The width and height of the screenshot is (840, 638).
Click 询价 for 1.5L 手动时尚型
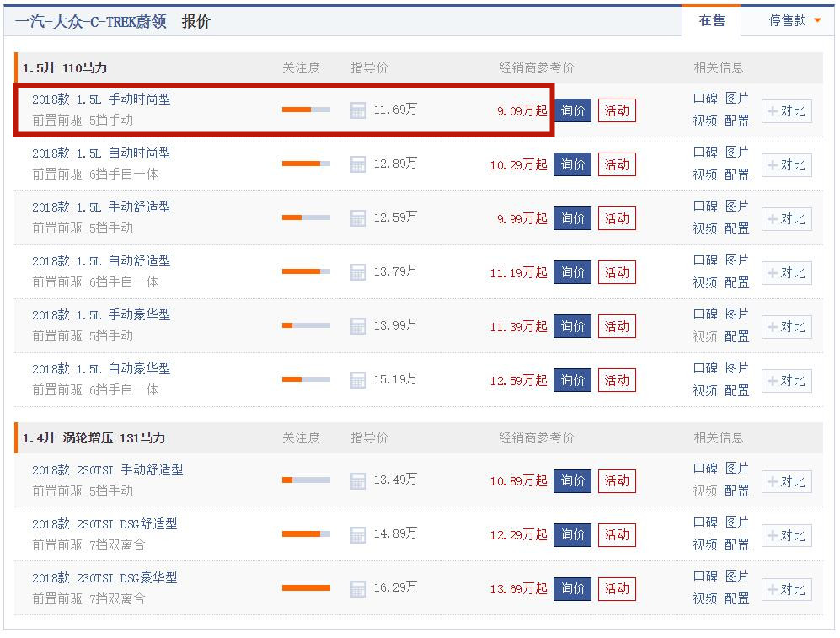tap(572, 110)
